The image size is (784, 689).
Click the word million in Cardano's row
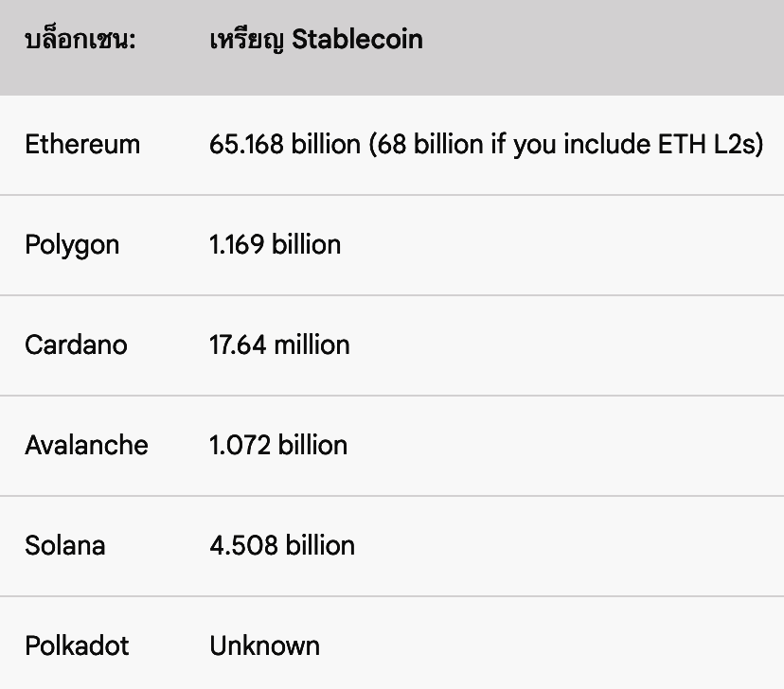click(x=312, y=345)
